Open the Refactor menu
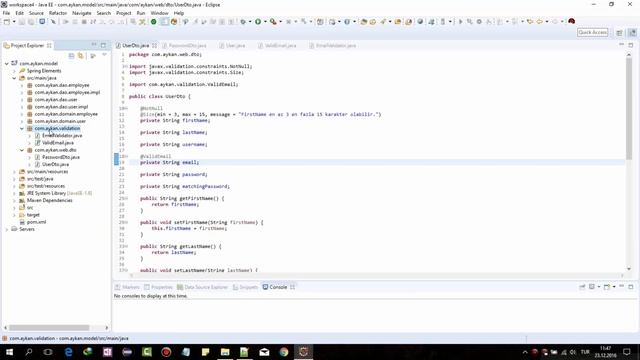 [58, 13]
